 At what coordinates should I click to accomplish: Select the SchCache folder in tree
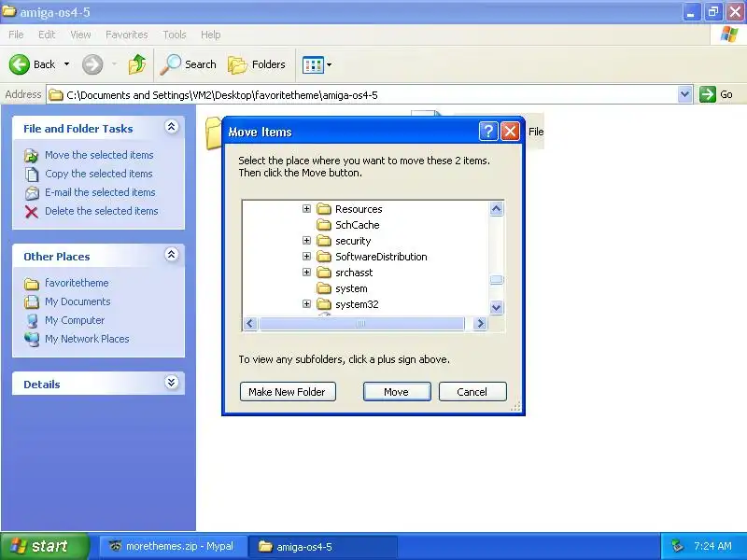coord(358,225)
